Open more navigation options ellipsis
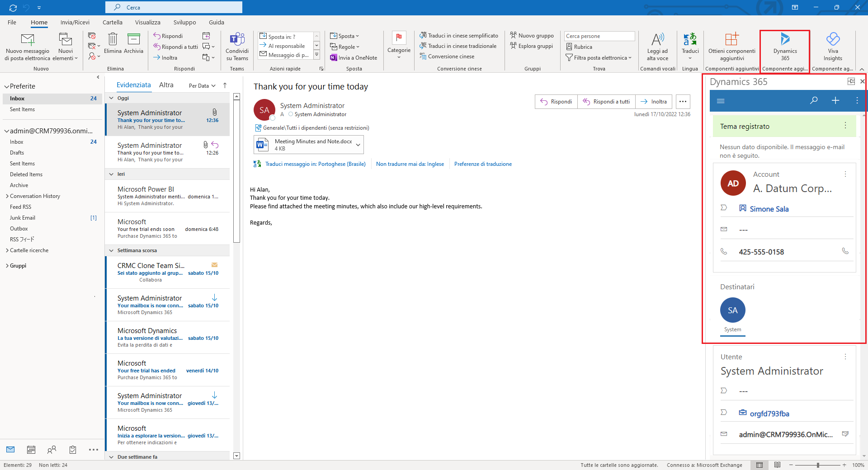Image resolution: width=868 pixels, height=470 pixels. 94,450
